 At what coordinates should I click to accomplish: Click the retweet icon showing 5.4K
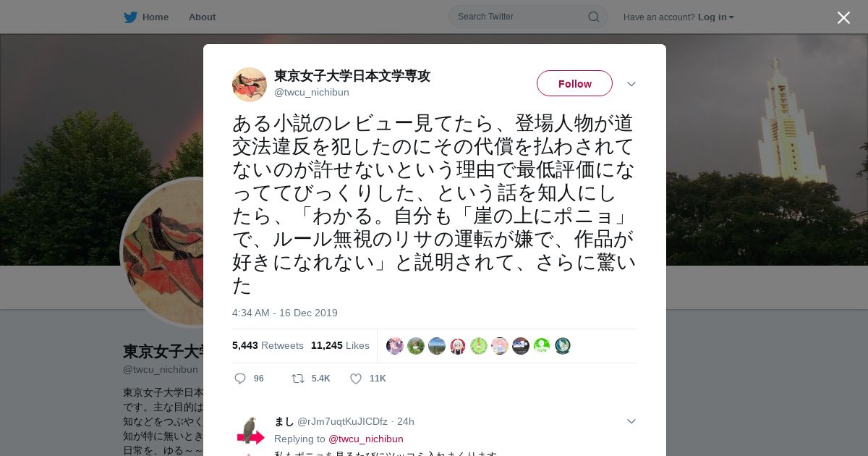pyautogui.click(x=298, y=379)
